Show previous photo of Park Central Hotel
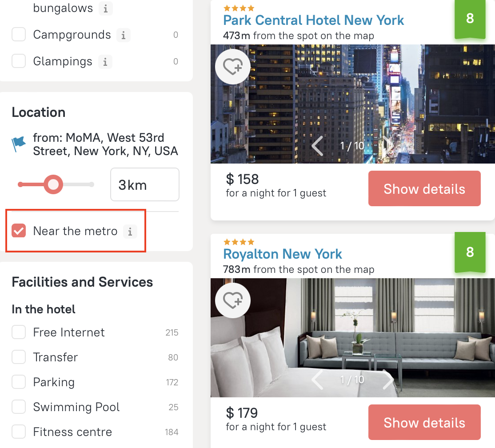The height and width of the screenshot is (448, 495). click(x=317, y=146)
